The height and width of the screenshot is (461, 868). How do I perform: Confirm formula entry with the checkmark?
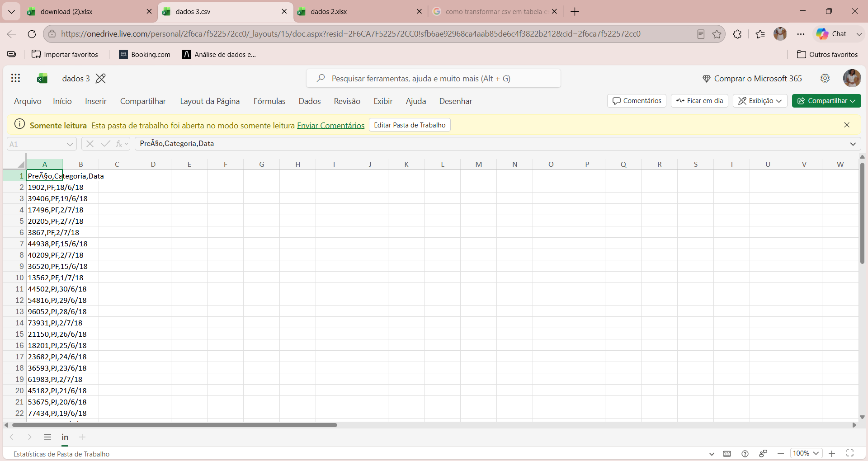click(106, 144)
